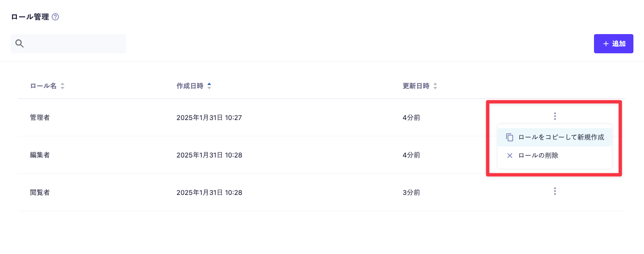The height and width of the screenshot is (254, 644).
Task: Toggle the sort arrows next to 更新日時
Action: click(x=435, y=86)
